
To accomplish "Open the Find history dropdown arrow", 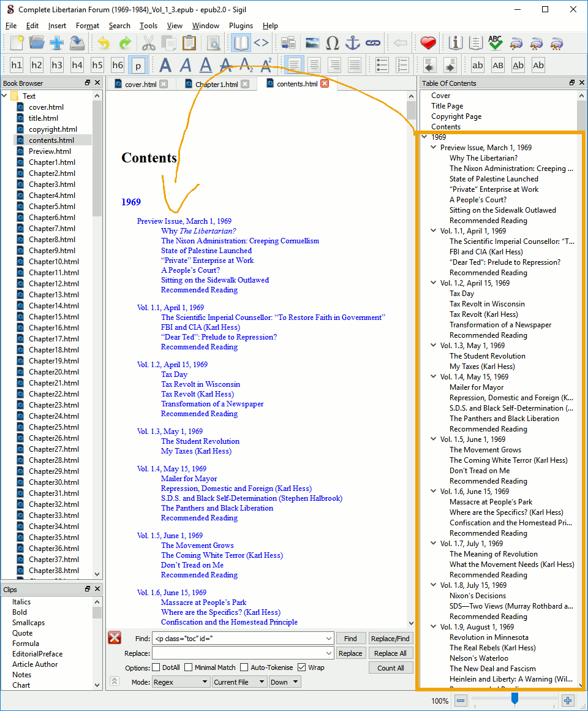I will 329,639.
